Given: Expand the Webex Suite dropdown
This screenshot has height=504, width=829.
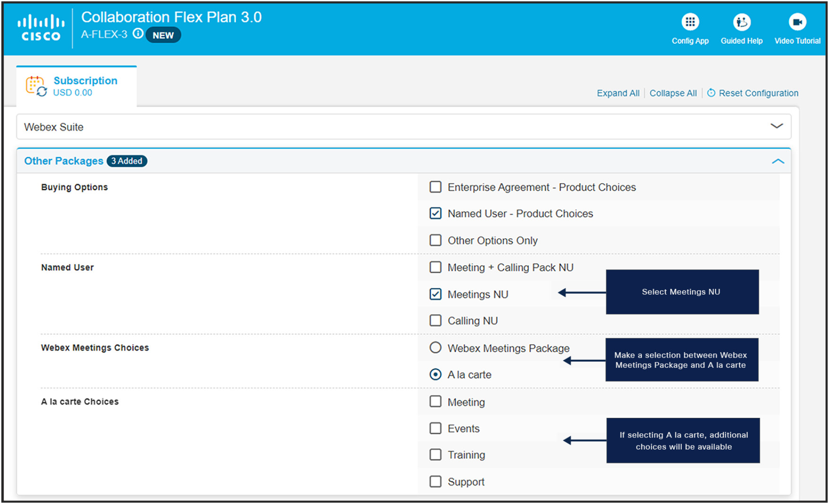Looking at the screenshot, I should click(x=777, y=126).
